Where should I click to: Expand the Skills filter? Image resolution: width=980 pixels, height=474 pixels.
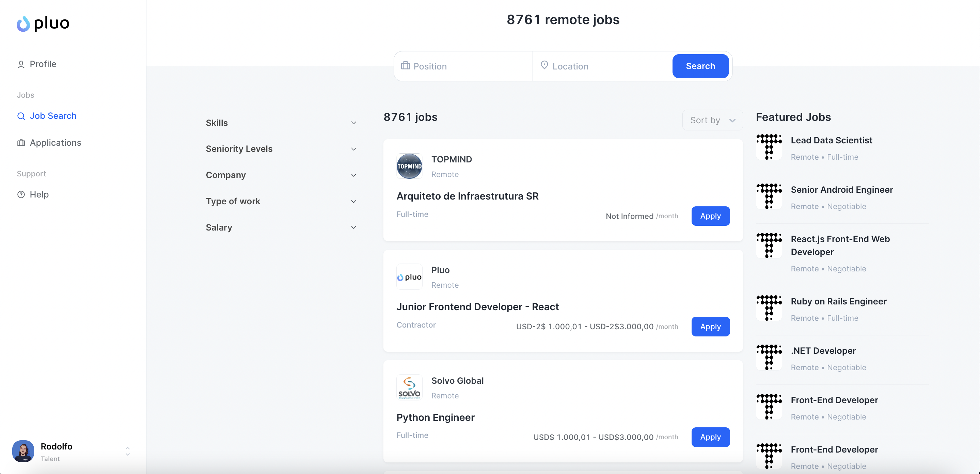pos(281,123)
